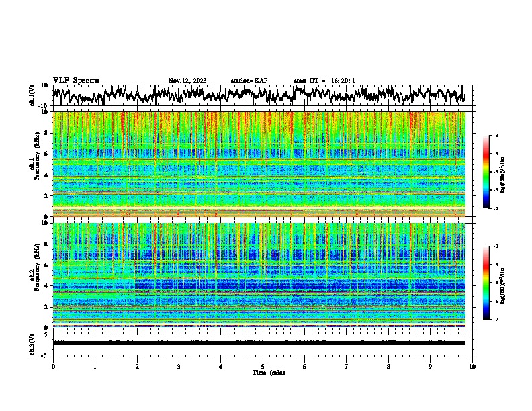The image size is (532, 411).
Task: Click the ch.1 spectrogram color scale bar
Action: (x=486, y=172)
